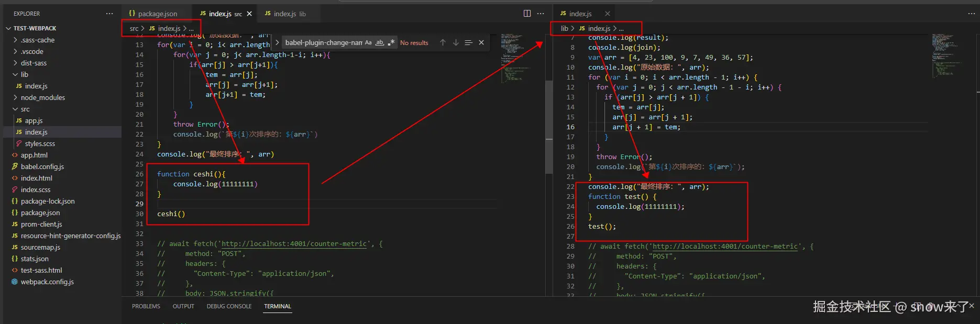This screenshot has height=324, width=980.
Task: Collapse the TEST-WEBPACK root folder
Action: (x=35, y=28)
